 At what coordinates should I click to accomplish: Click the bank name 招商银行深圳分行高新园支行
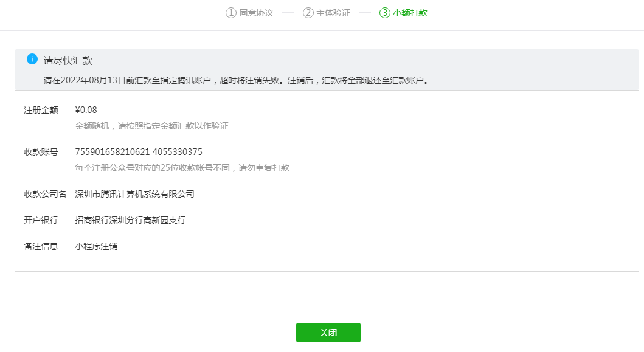[x=130, y=220]
